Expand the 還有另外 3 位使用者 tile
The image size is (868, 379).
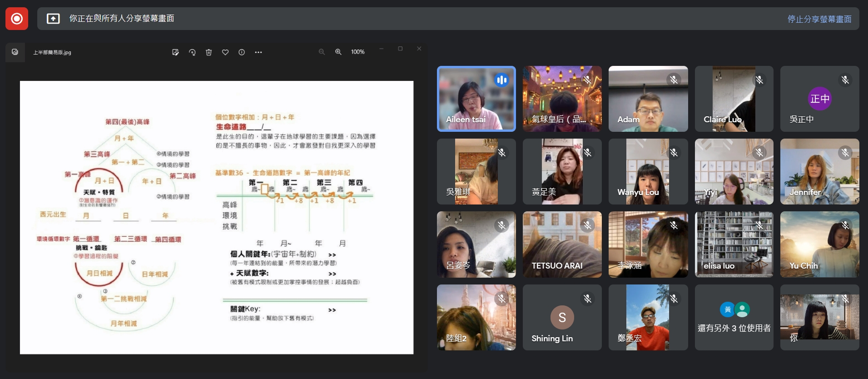coord(734,318)
